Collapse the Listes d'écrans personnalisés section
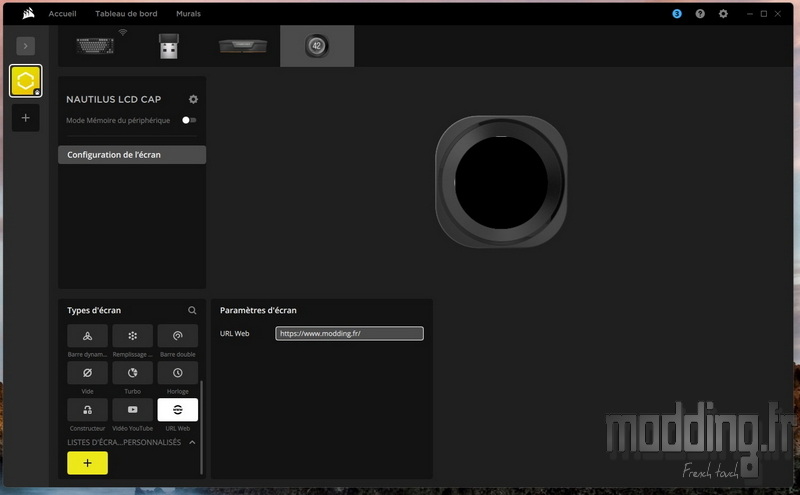 (x=192, y=442)
